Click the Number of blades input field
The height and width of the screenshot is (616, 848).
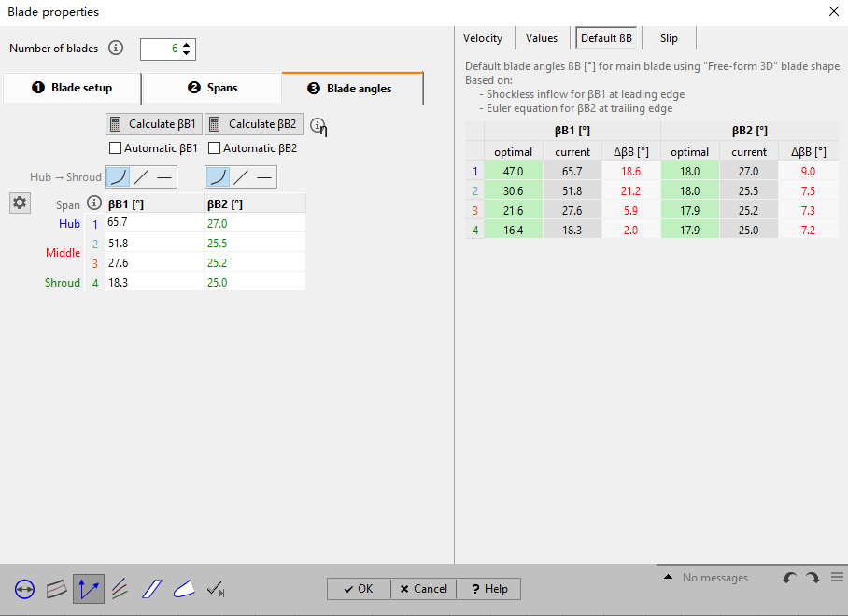pyautogui.click(x=161, y=49)
